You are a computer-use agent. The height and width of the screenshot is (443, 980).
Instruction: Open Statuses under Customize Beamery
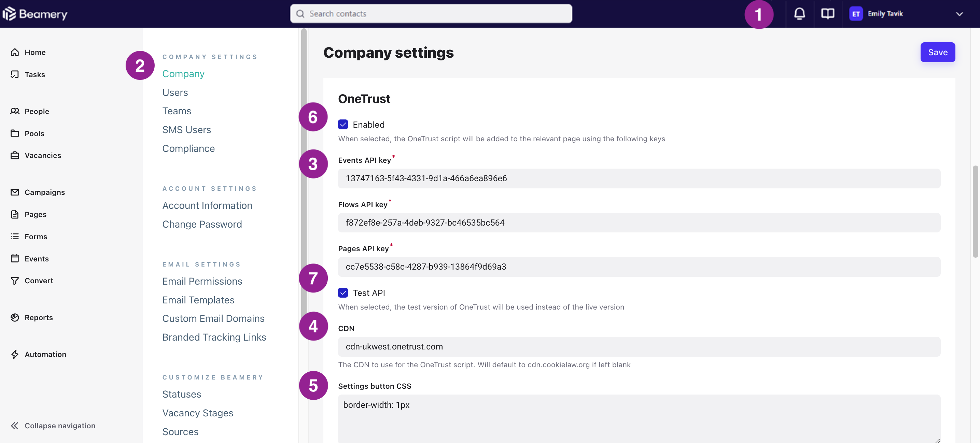(181, 394)
